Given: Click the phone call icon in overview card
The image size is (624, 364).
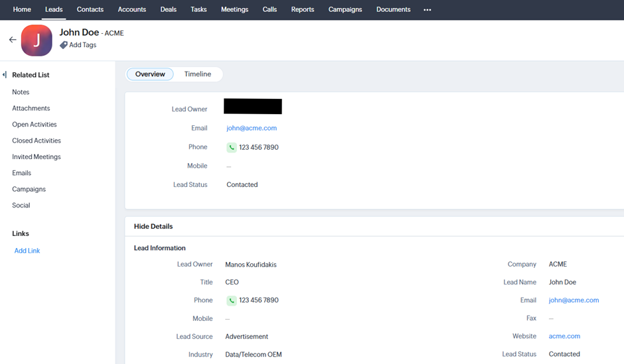Looking at the screenshot, I should click(x=232, y=147).
